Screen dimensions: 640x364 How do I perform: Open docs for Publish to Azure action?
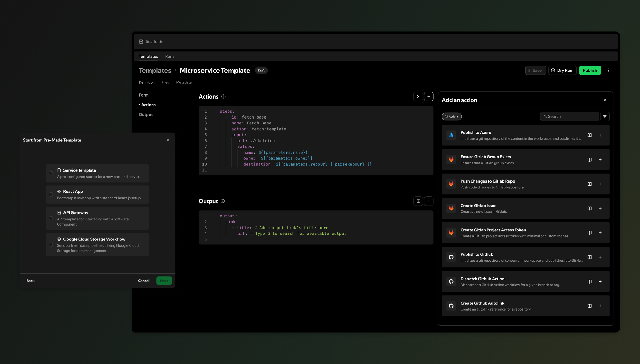(x=589, y=135)
